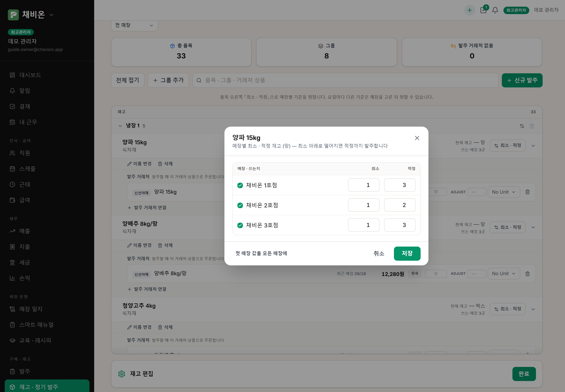Rename 양배추 8kg/망 via 이름 변경
The width and height of the screenshot is (565, 392).
pyautogui.click(x=139, y=245)
